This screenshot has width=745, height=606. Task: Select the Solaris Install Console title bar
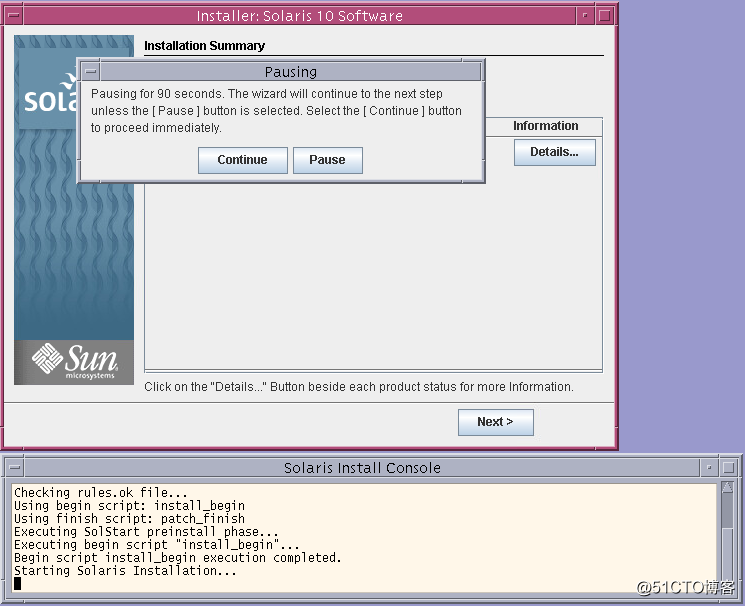362,468
